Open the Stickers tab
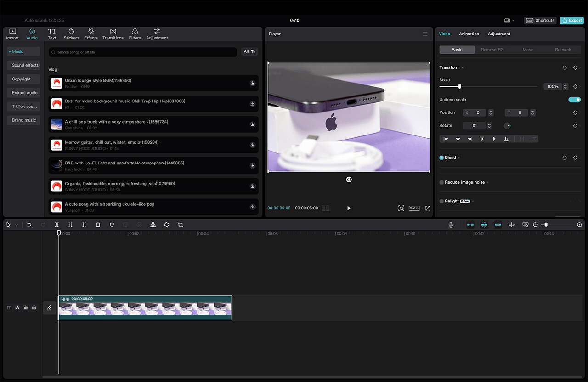588x382 pixels. click(x=71, y=34)
